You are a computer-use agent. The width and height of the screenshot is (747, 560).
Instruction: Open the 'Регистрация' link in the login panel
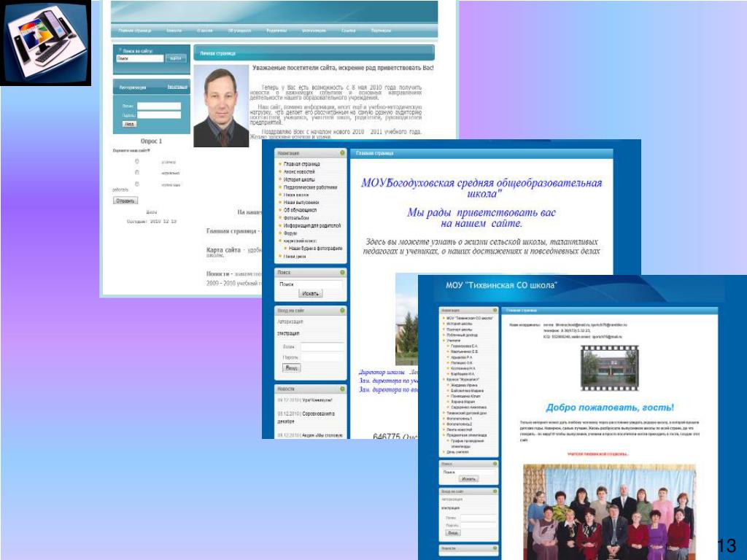177,87
